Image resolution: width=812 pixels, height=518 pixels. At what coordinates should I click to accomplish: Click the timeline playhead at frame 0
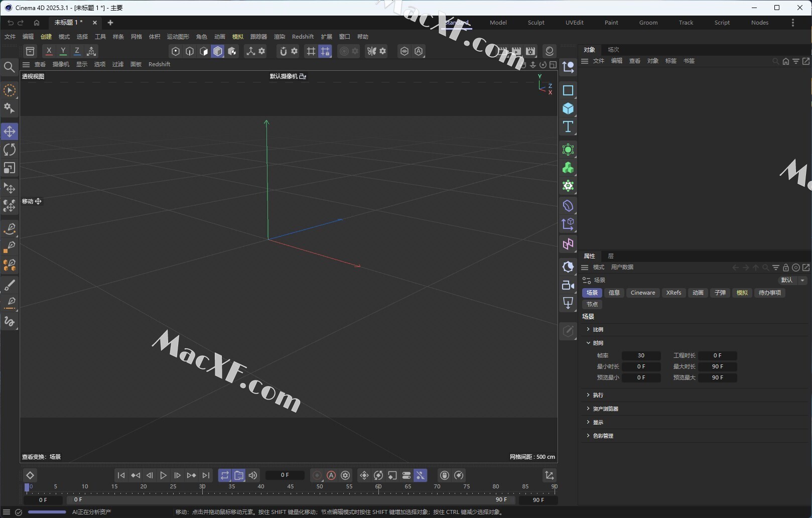click(27, 487)
